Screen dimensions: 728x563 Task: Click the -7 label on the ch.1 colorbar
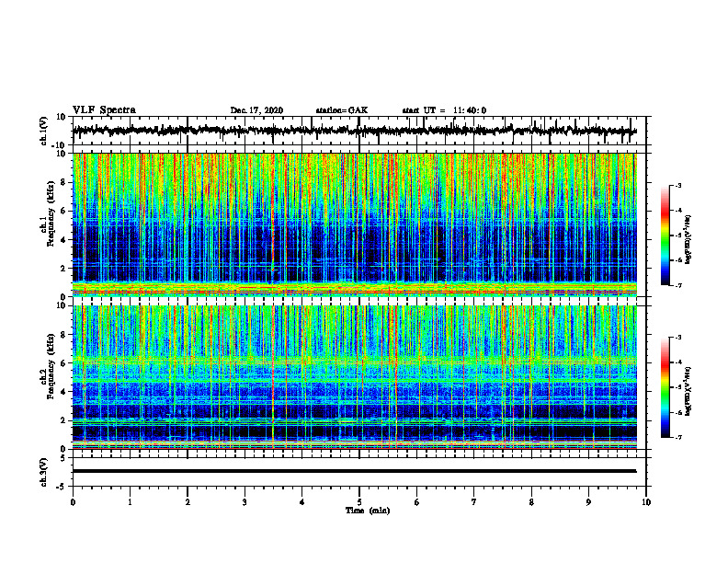677,285
